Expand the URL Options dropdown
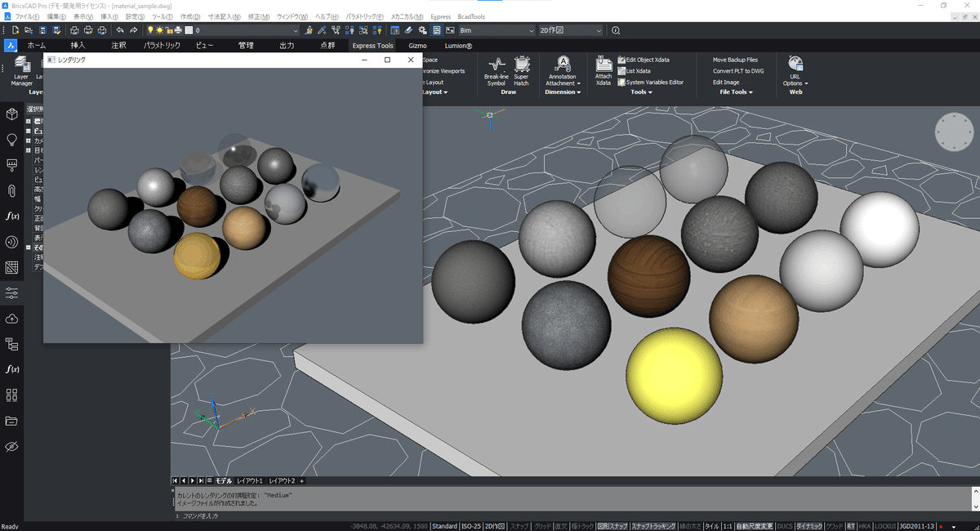This screenshot has height=531, width=980. [795, 83]
